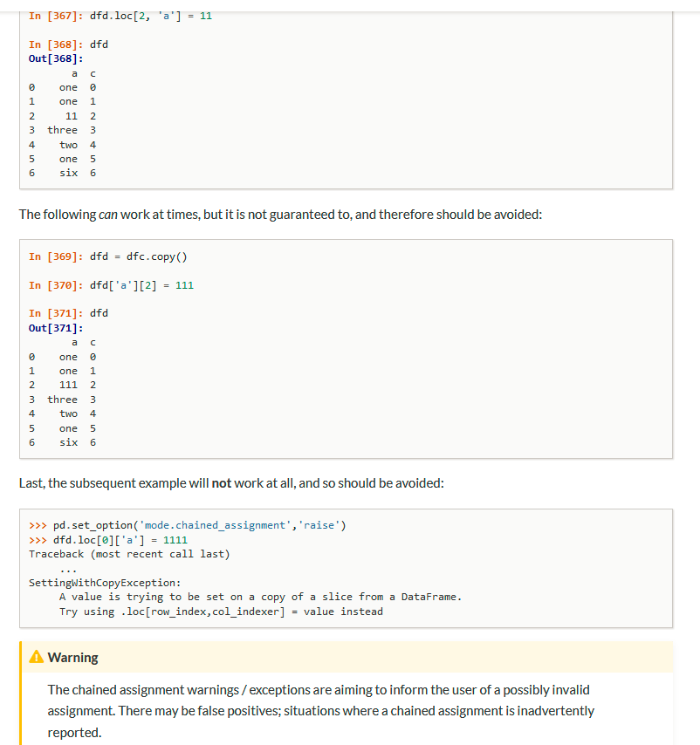Click the traceback ellipsis line
The width and height of the screenshot is (700, 745).
point(68,570)
